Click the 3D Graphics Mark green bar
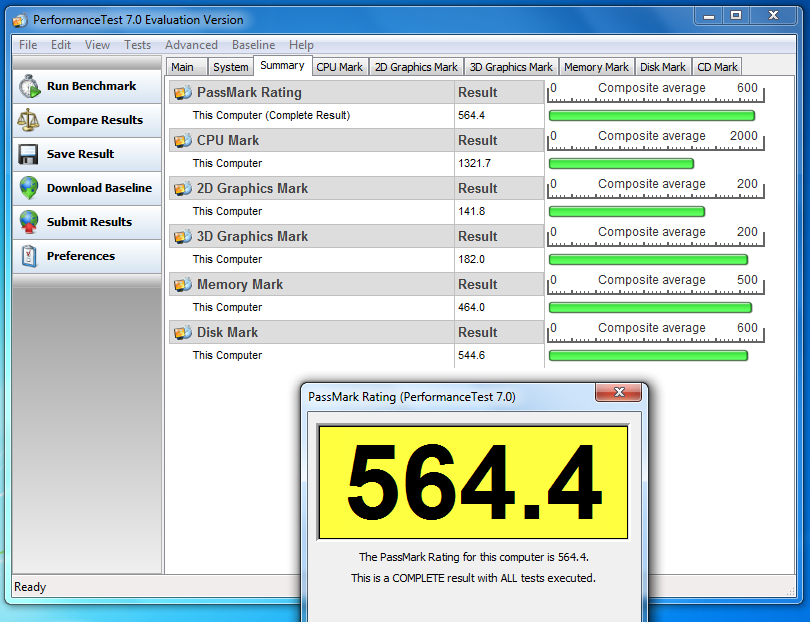810x622 pixels. tap(648, 260)
